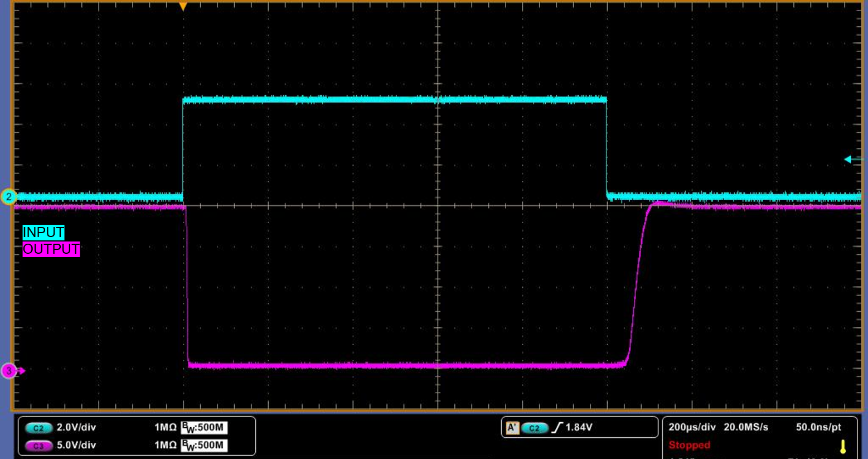The image size is (868, 459).
Task: Click the C2 badge inside the trigger panel
Action: click(x=535, y=427)
